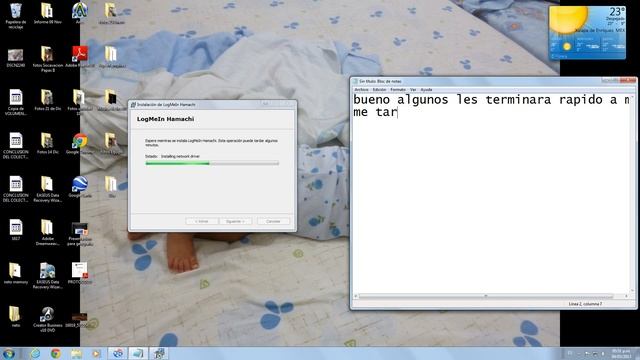Click the Notepad status bar line/column indicator

click(x=585, y=304)
